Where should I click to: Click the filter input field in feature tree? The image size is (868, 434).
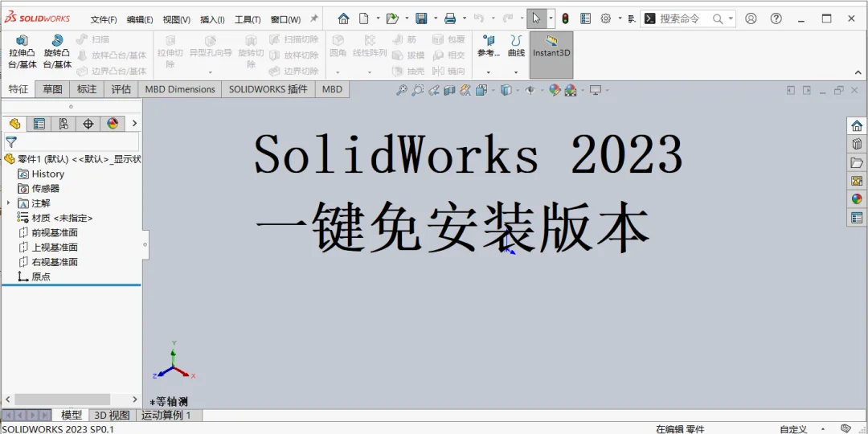72,141
